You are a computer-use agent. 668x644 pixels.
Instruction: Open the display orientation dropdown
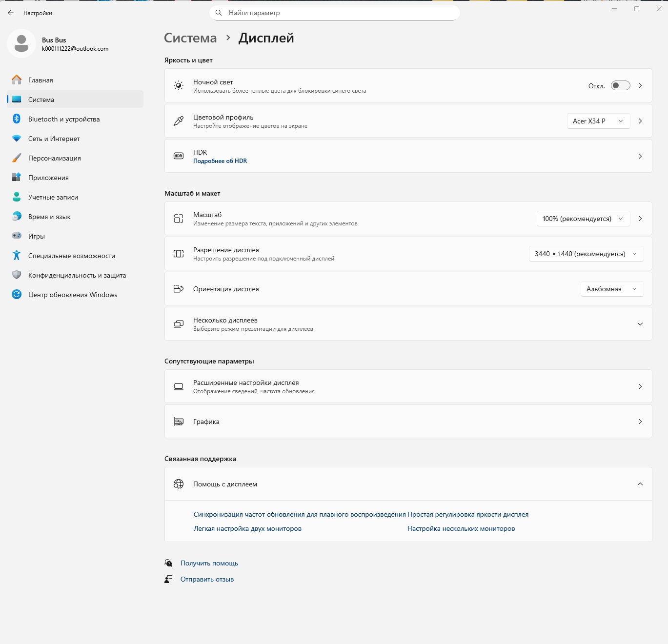[612, 289]
